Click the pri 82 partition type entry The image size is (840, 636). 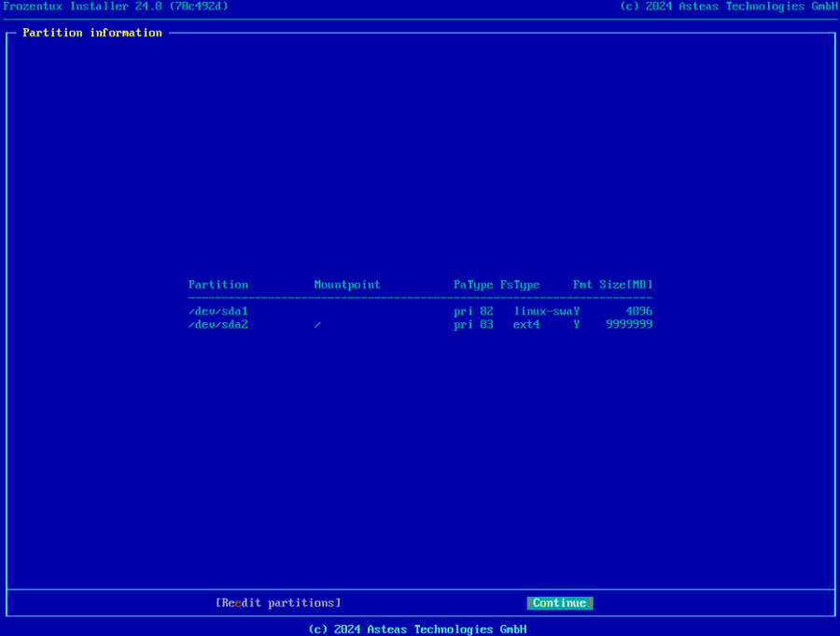coord(472,311)
